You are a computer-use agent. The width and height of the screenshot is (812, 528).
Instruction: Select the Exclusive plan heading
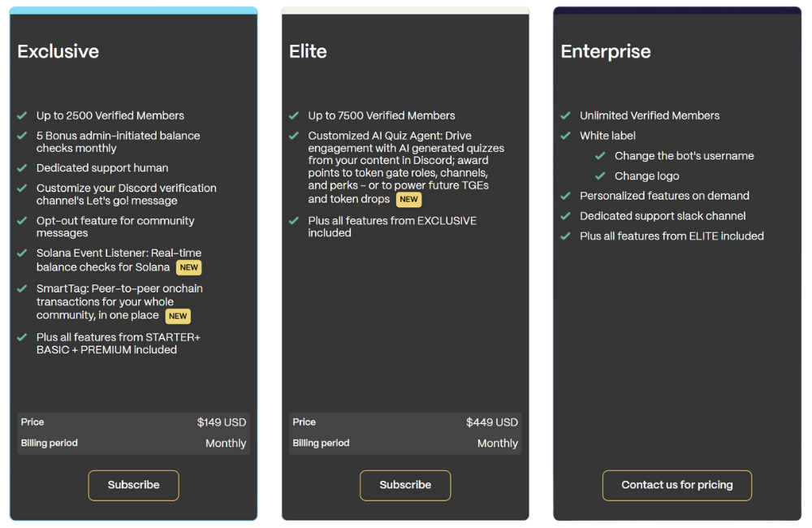[x=58, y=50]
